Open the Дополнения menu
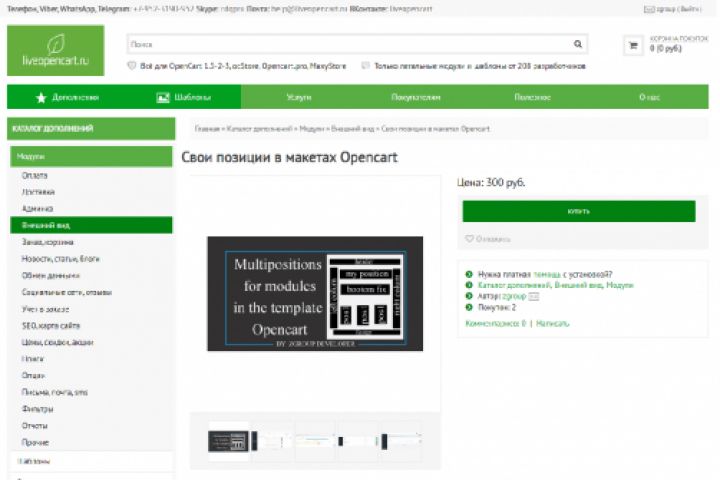720x480 pixels. click(67, 97)
